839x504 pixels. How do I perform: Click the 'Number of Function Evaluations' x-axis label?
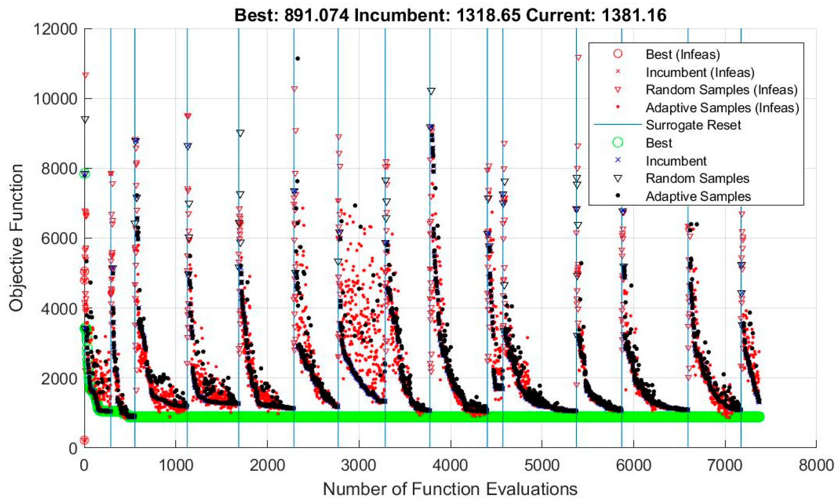(x=450, y=489)
